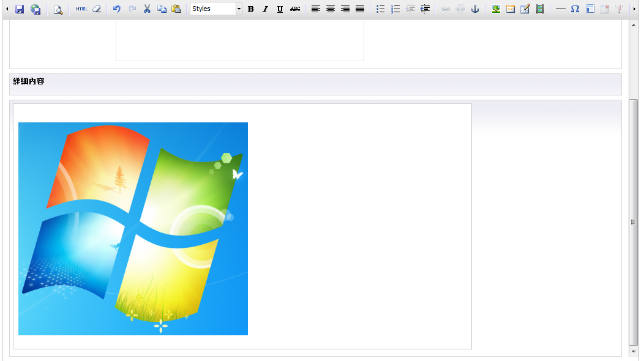Click the Insert link chain icon
Viewport: 644px width, 361px height.
(x=445, y=9)
